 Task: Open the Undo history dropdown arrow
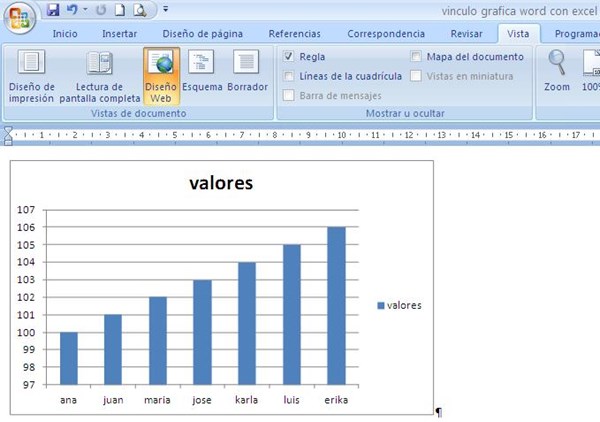85,9
